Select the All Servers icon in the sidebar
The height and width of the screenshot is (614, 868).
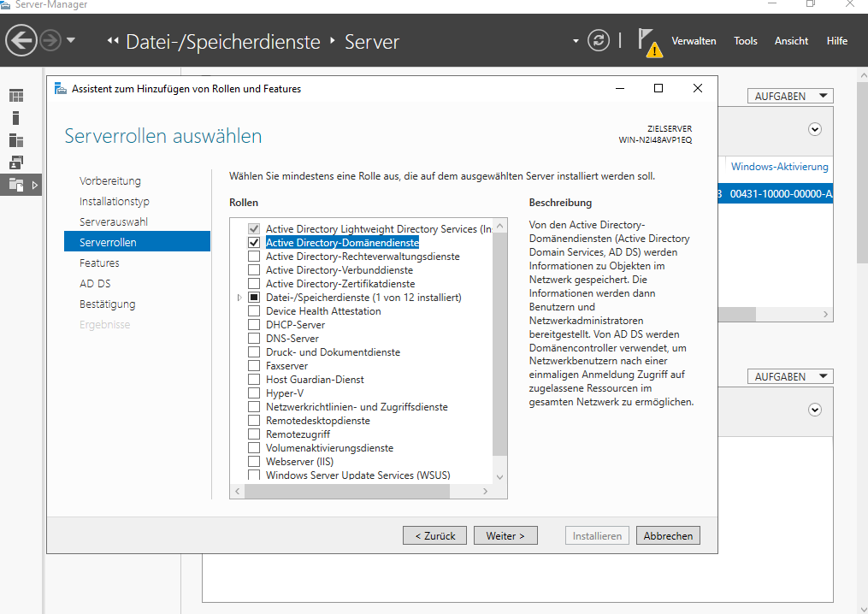click(16, 140)
